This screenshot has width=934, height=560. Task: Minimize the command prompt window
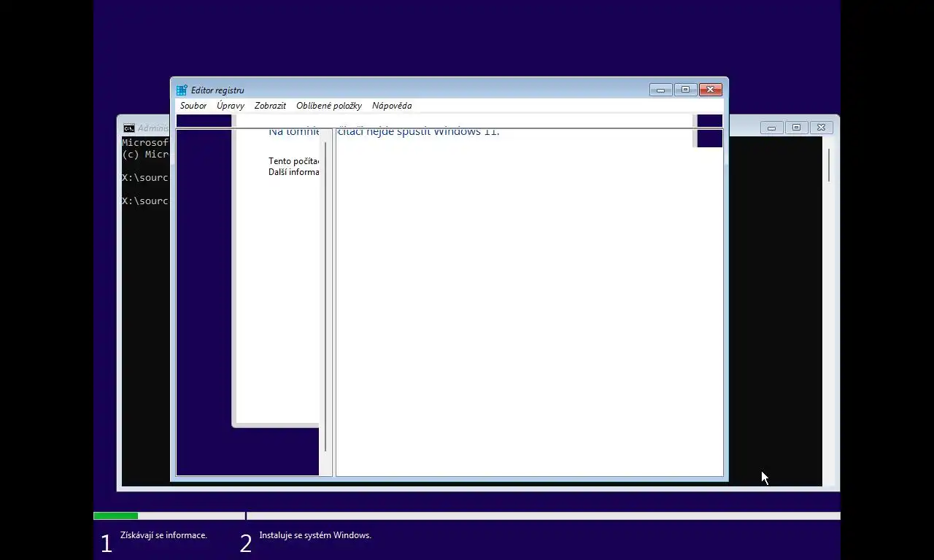tap(771, 128)
